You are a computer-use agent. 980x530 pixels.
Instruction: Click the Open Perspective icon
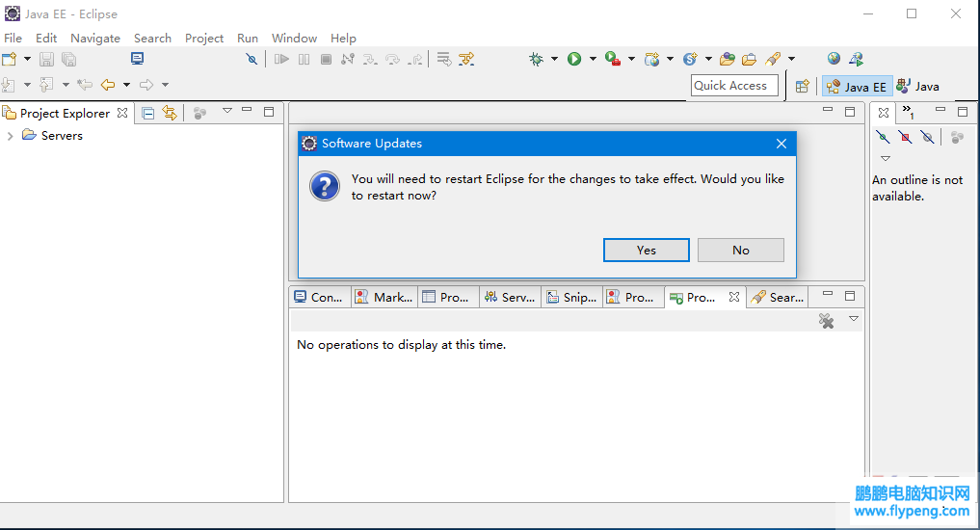803,87
